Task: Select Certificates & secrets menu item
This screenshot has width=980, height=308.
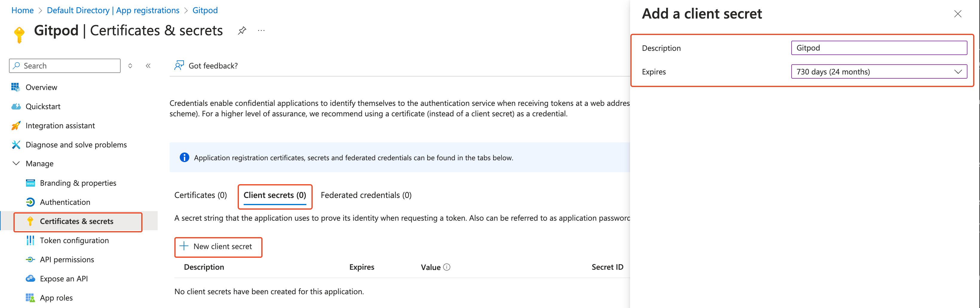Action: (76, 221)
